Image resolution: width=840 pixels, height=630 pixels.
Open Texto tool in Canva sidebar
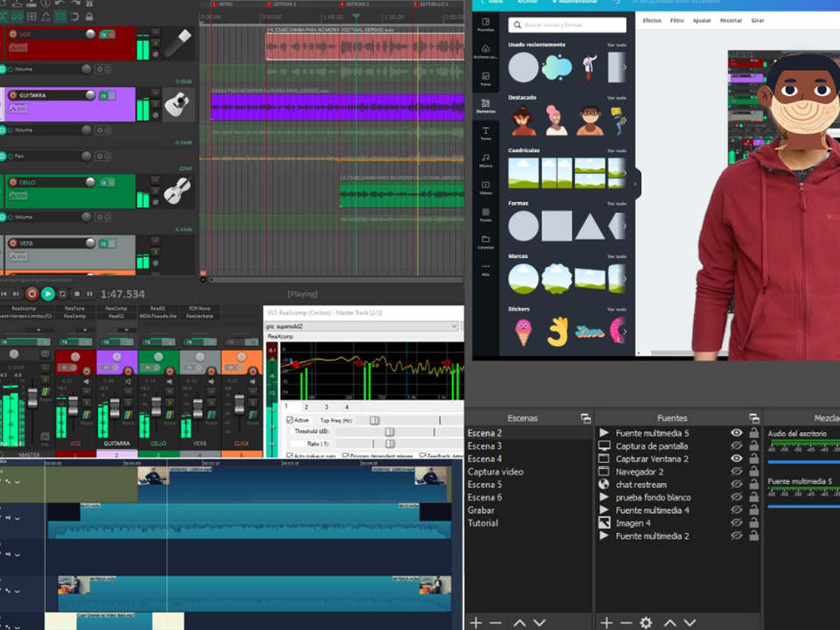pyautogui.click(x=486, y=133)
